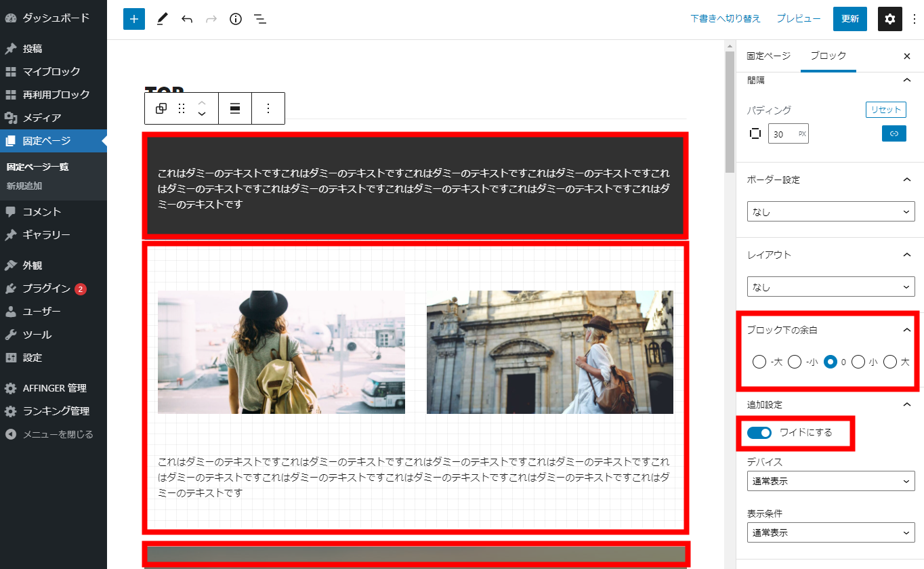Open the block inserter plus button
The height and width of the screenshot is (569, 924).
coord(134,19)
